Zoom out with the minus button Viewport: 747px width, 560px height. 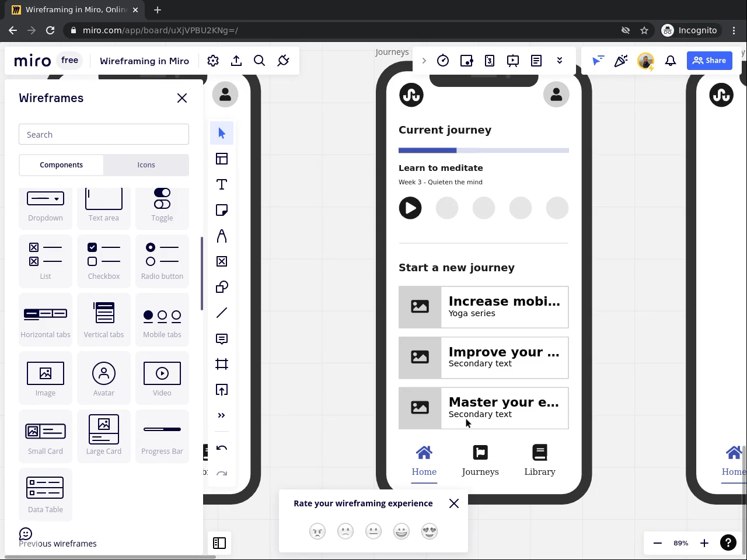pyautogui.click(x=658, y=543)
